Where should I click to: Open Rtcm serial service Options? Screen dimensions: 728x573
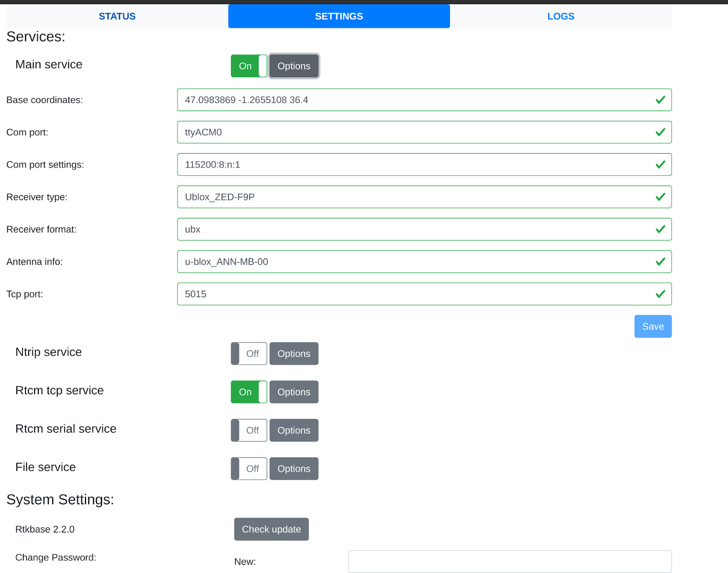click(x=294, y=430)
